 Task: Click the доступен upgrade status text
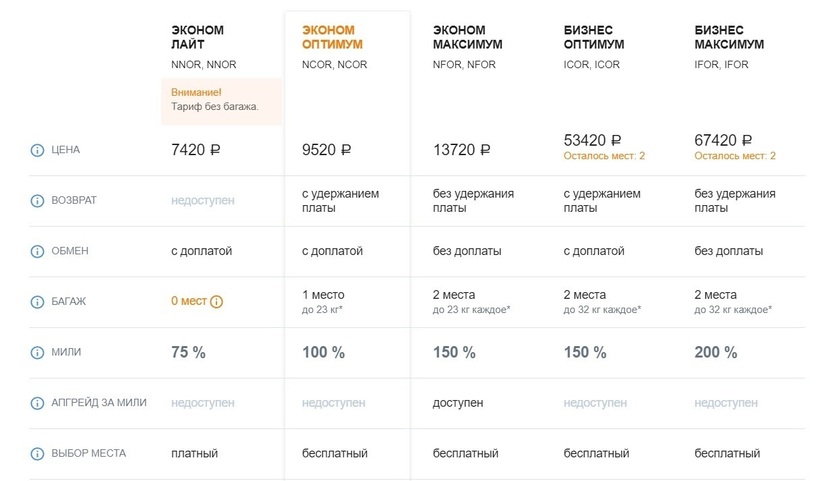tap(458, 403)
